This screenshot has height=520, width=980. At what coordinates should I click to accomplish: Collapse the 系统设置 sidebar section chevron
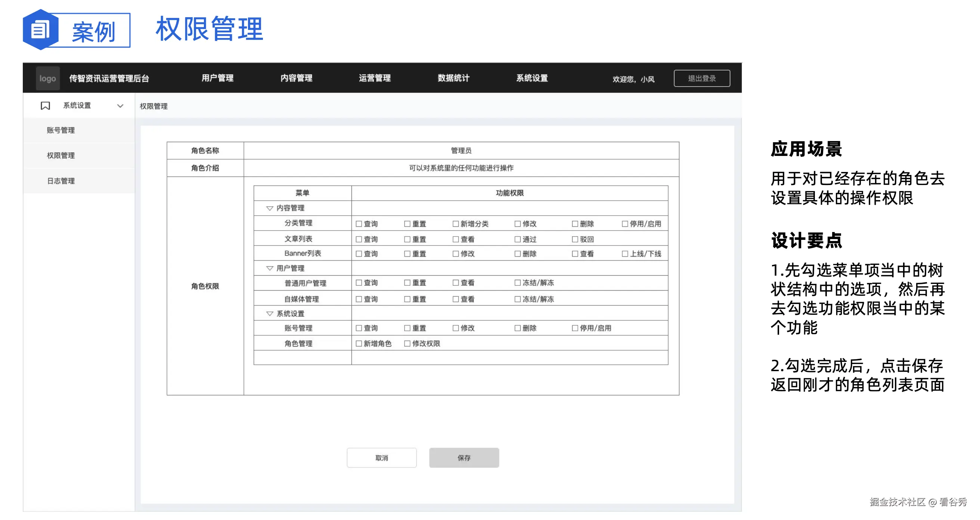point(121,106)
